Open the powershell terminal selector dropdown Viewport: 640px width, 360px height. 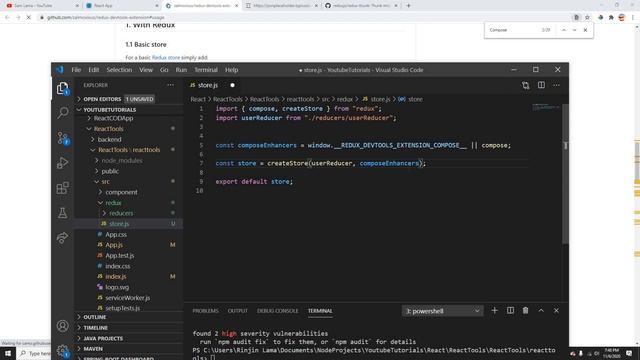[x=442, y=311]
